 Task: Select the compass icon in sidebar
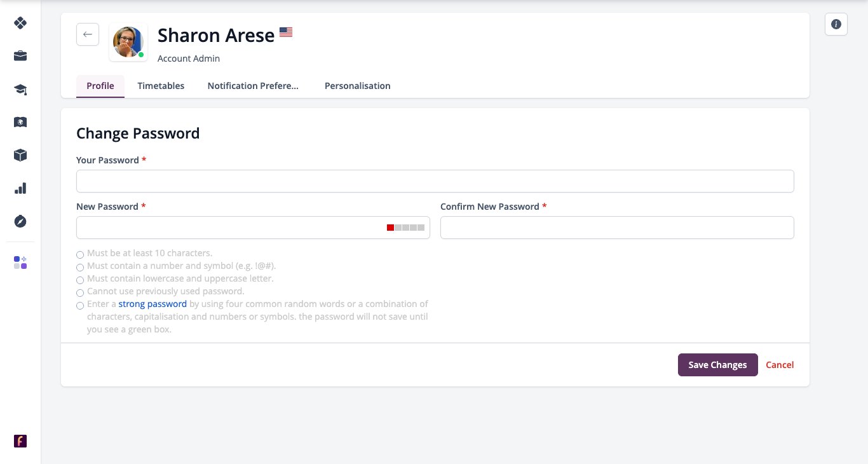(x=20, y=221)
